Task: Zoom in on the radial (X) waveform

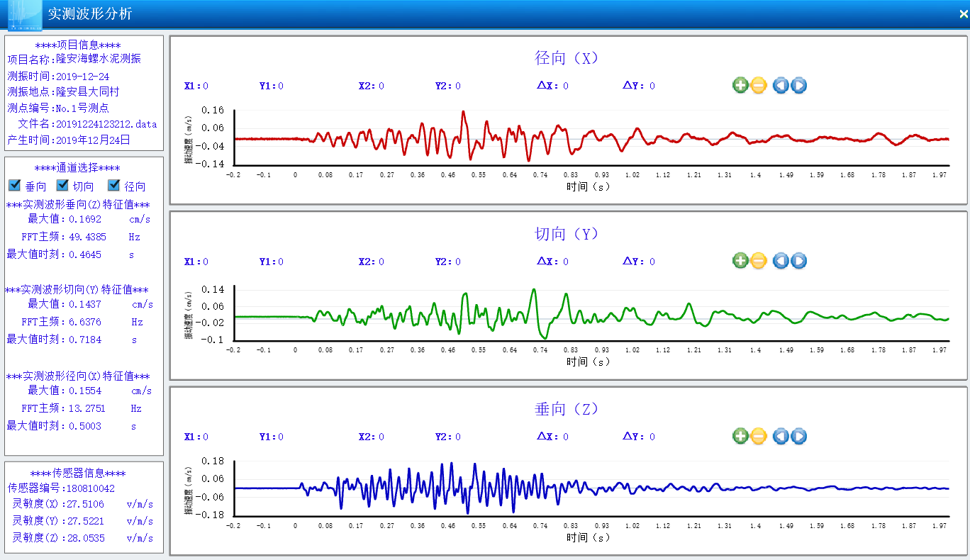Action: click(740, 86)
